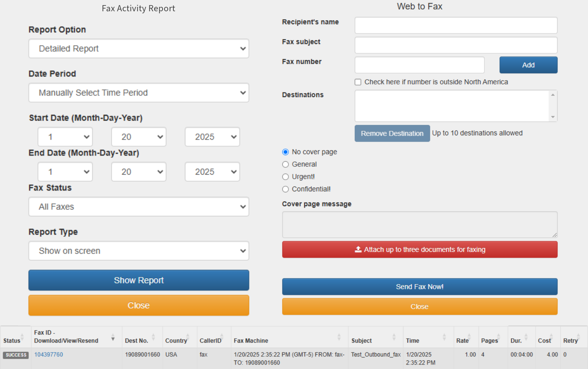Click inside the Cover page message box
This screenshot has width=588, height=369.
tap(419, 224)
